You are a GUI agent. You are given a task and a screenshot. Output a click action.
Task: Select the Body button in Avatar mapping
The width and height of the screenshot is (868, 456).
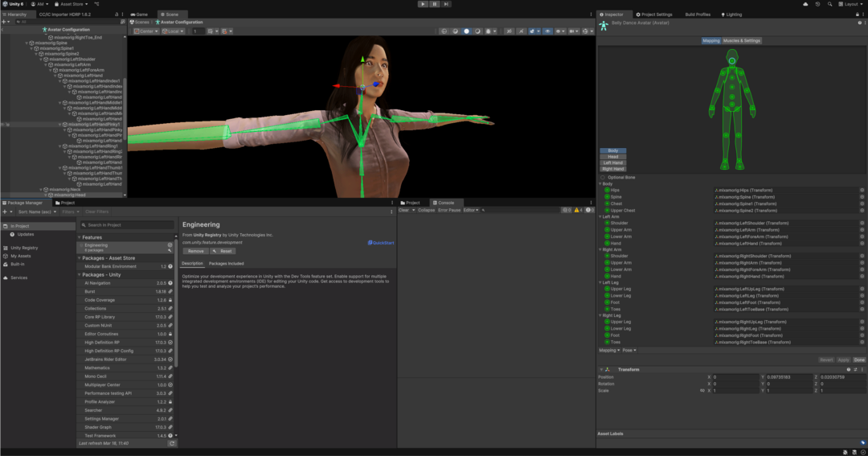click(612, 150)
